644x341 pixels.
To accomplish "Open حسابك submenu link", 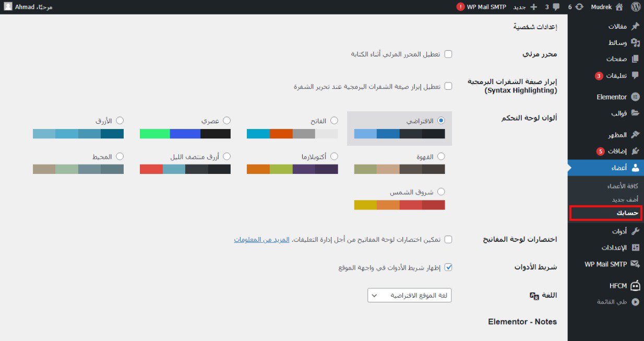I will pyautogui.click(x=628, y=213).
